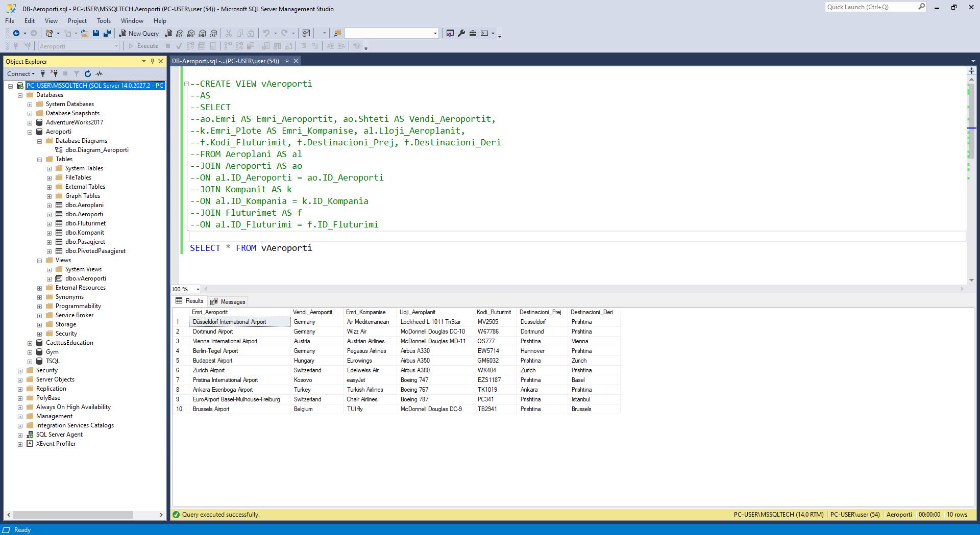
Task: Switch to the Messages tab
Action: coord(228,301)
